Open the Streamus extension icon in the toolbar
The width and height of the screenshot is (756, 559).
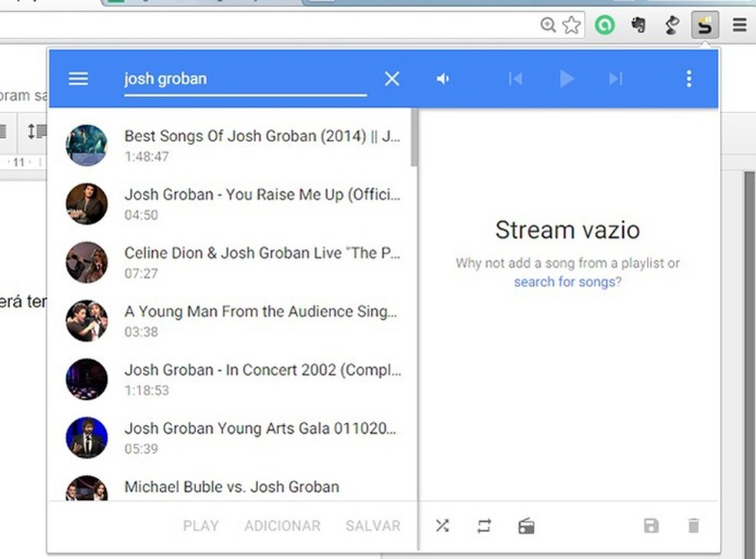click(x=705, y=25)
